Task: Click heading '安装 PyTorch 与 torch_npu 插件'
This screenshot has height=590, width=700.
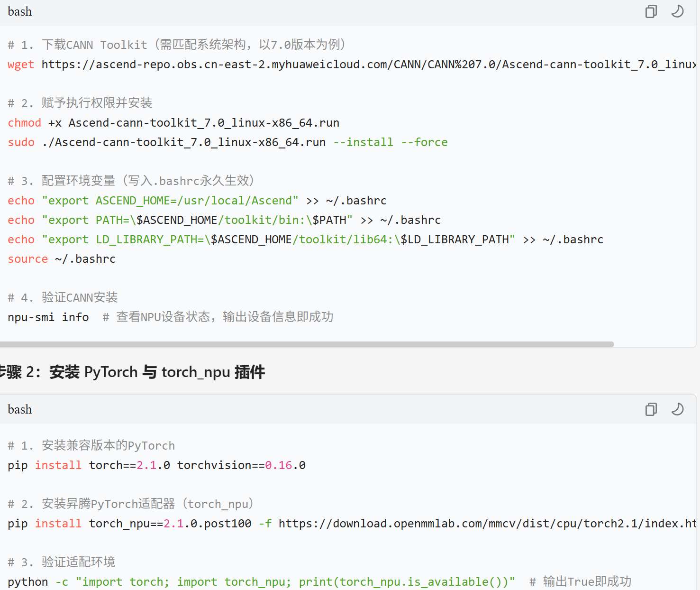Action: coord(157,372)
